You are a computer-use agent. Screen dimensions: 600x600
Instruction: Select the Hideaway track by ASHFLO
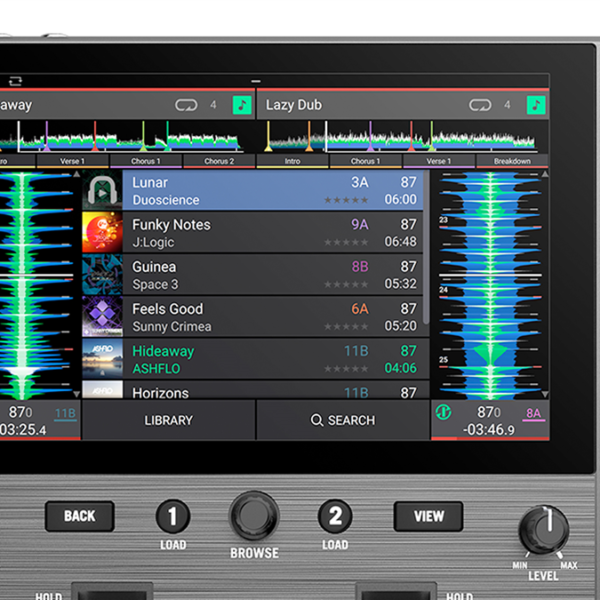click(256, 359)
